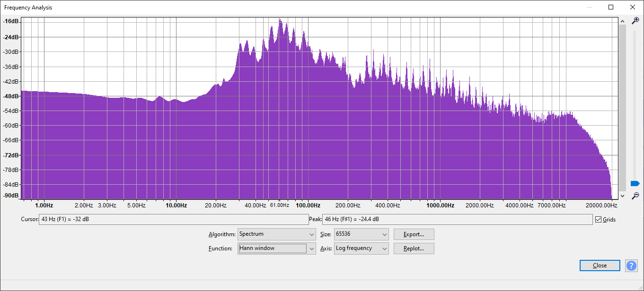Toggle the Grids checkbox
The image size is (644, 291).
point(599,219)
